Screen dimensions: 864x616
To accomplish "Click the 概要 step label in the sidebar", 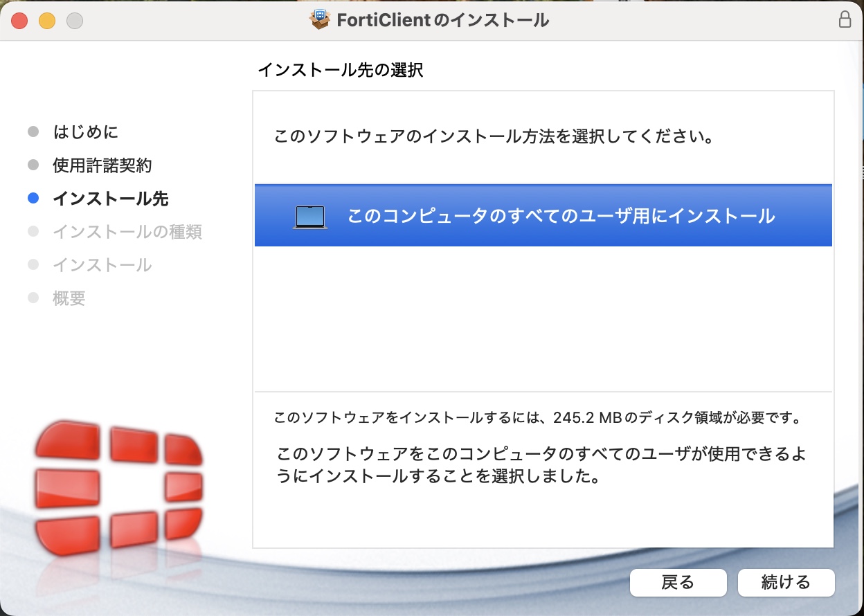I will [69, 298].
